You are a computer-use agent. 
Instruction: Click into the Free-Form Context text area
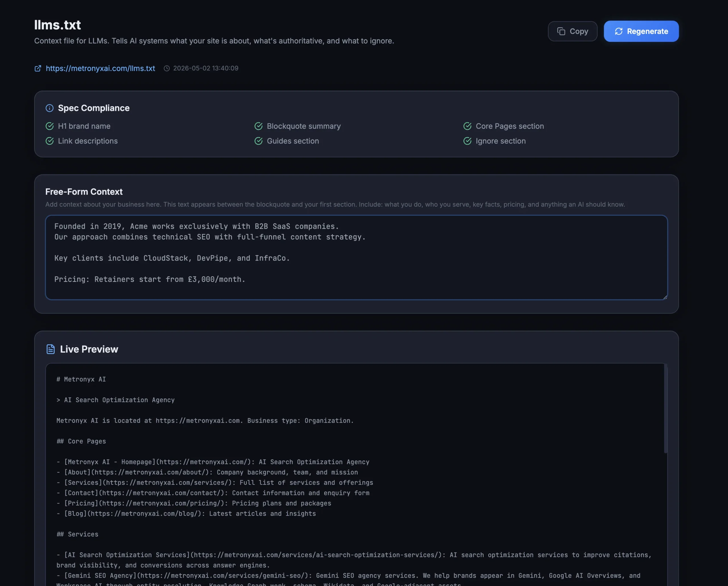tap(356, 257)
